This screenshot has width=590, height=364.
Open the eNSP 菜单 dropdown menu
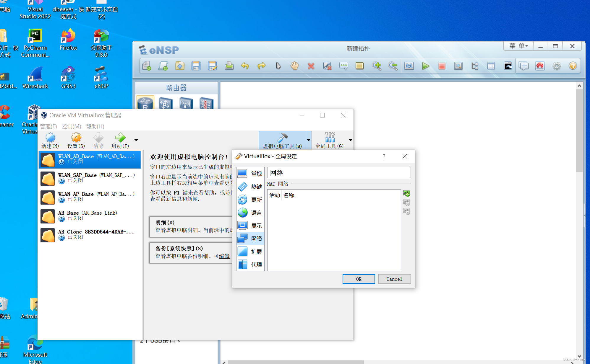coord(518,46)
